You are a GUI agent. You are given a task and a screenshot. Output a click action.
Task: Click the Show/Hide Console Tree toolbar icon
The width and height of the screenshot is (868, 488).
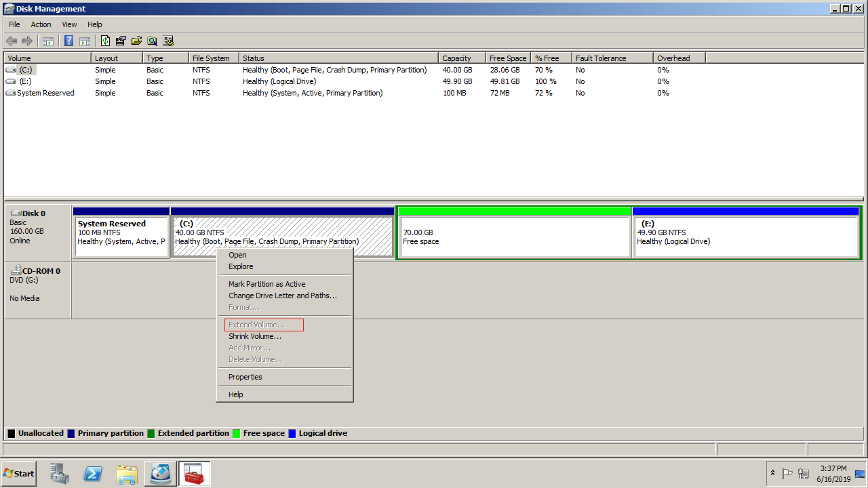click(x=48, y=41)
